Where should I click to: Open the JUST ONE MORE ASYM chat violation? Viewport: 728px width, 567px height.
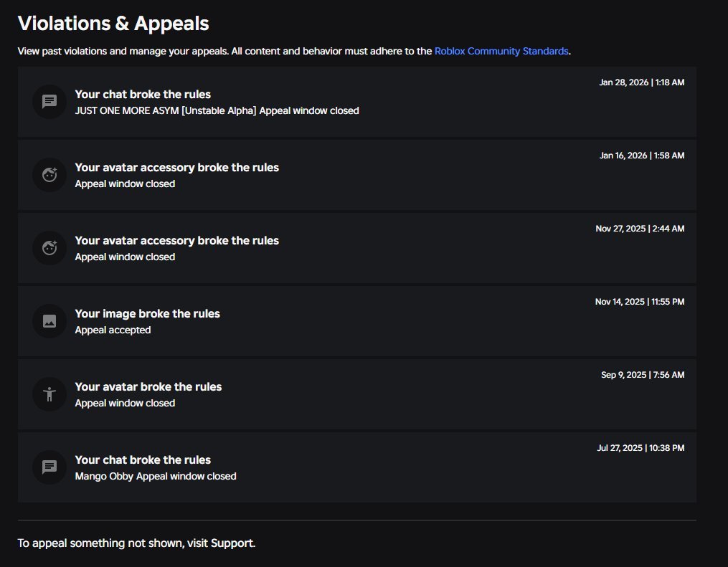pos(356,102)
